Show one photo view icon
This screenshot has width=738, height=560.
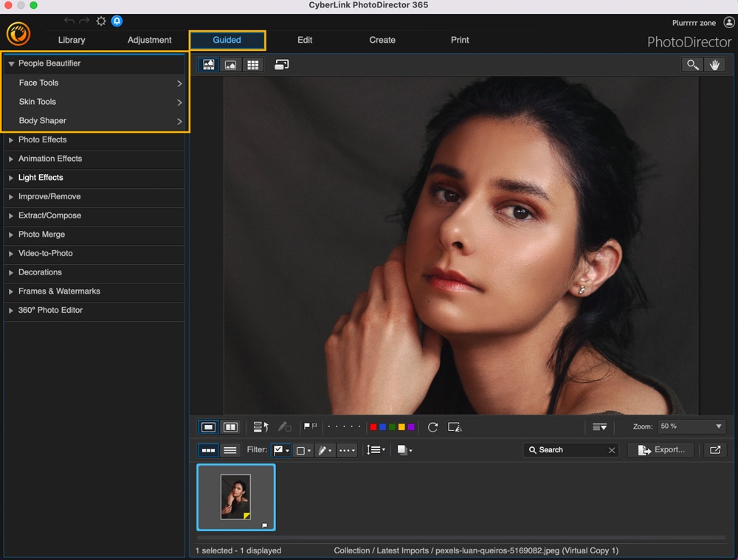[x=208, y=426]
